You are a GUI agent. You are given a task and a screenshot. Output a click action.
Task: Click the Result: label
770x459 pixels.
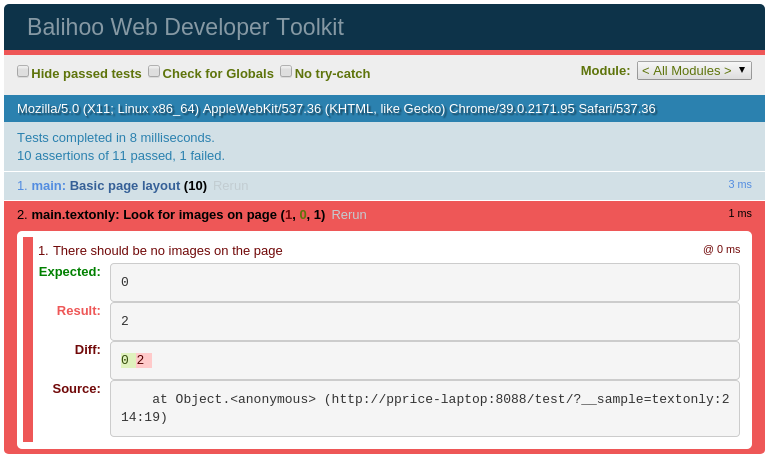click(x=79, y=311)
